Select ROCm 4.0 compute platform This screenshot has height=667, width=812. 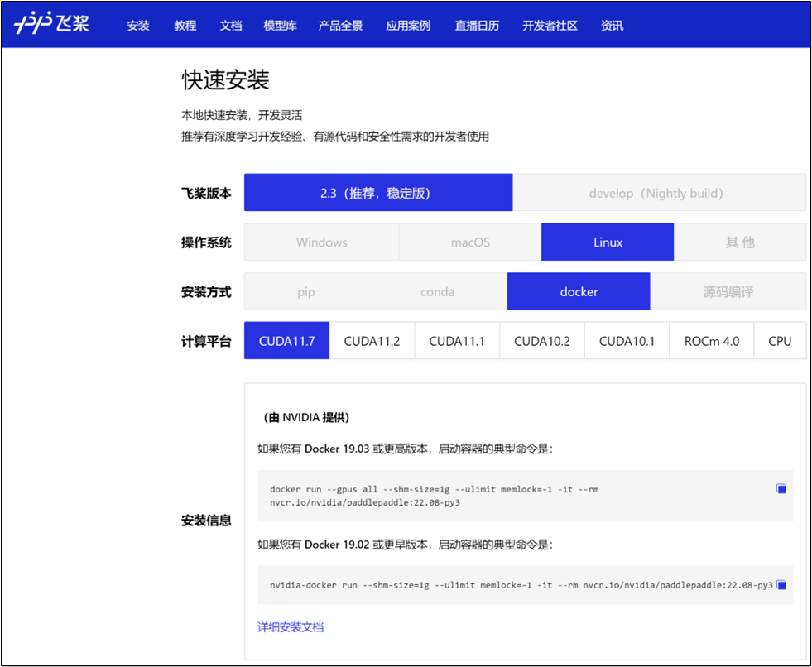tap(712, 341)
